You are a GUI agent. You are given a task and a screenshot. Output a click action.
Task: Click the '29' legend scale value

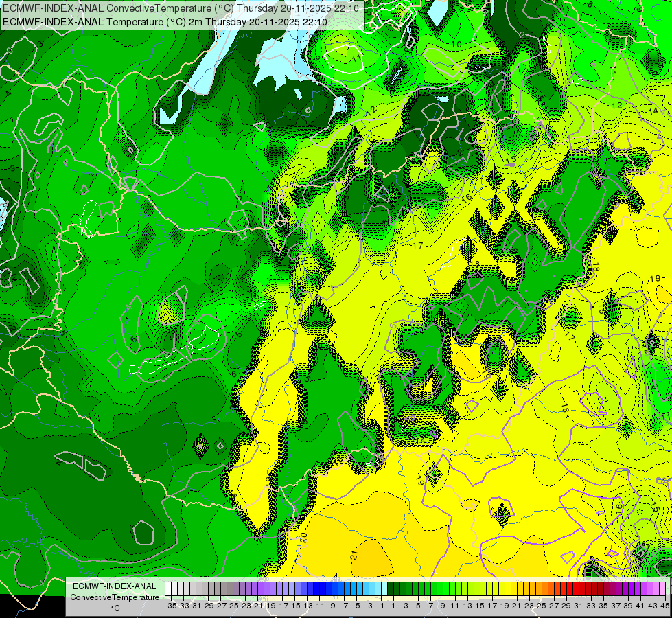[566, 606]
